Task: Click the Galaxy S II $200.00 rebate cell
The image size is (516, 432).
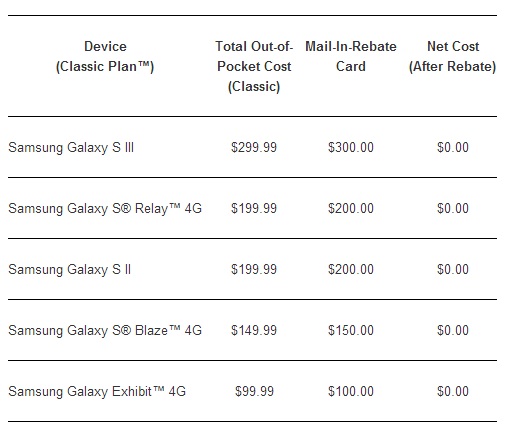Action: point(351,269)
